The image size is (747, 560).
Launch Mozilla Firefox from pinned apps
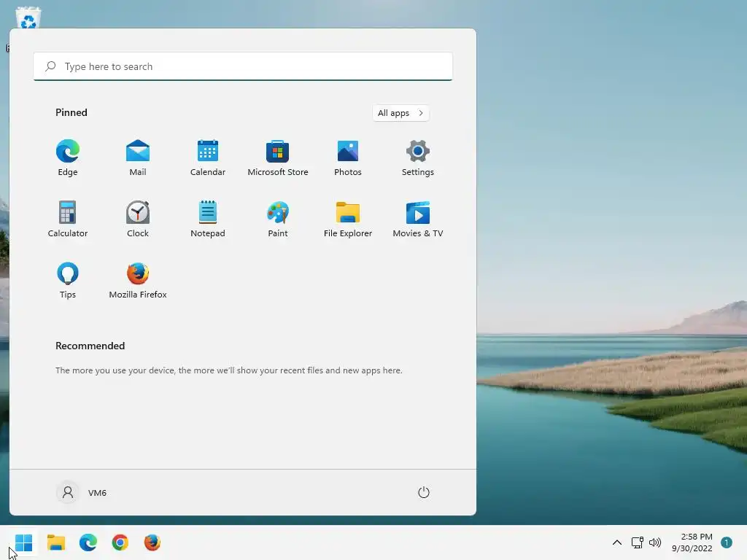pos(138,281)
